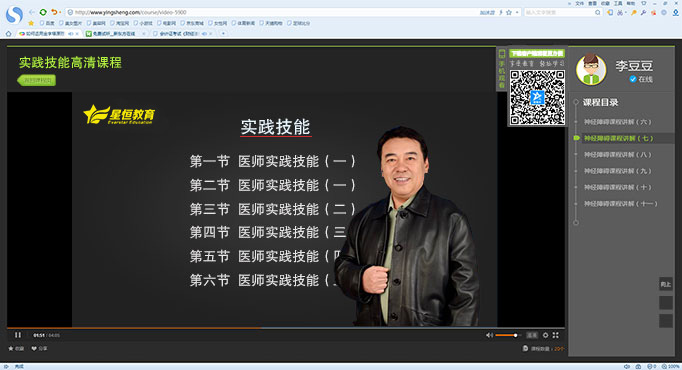Screen dimensions: 682x370
Task: Click the 手机观看 phone side tab
Action: [x=501, y=69]
